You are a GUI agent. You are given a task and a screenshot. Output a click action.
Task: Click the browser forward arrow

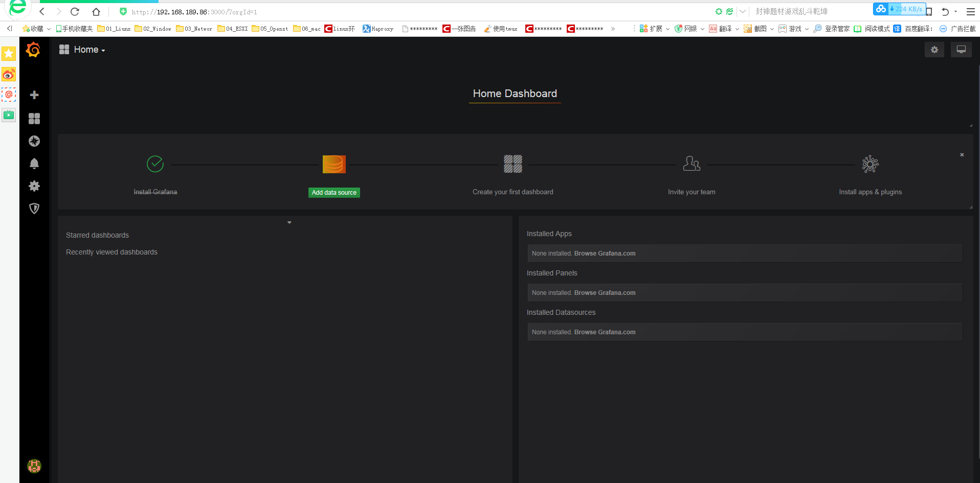(59, 11)
